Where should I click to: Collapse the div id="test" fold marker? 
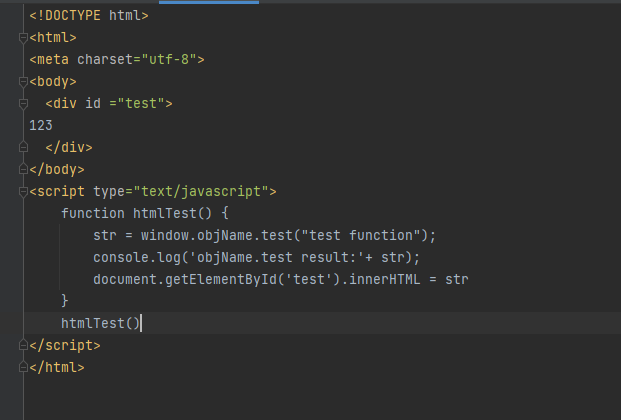click(23, 104)
